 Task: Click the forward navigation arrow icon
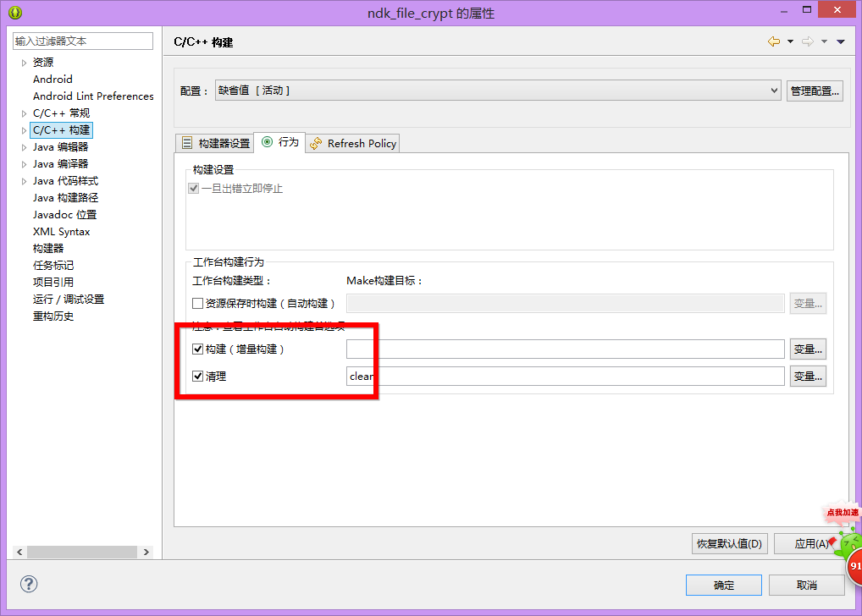(808, 41)
